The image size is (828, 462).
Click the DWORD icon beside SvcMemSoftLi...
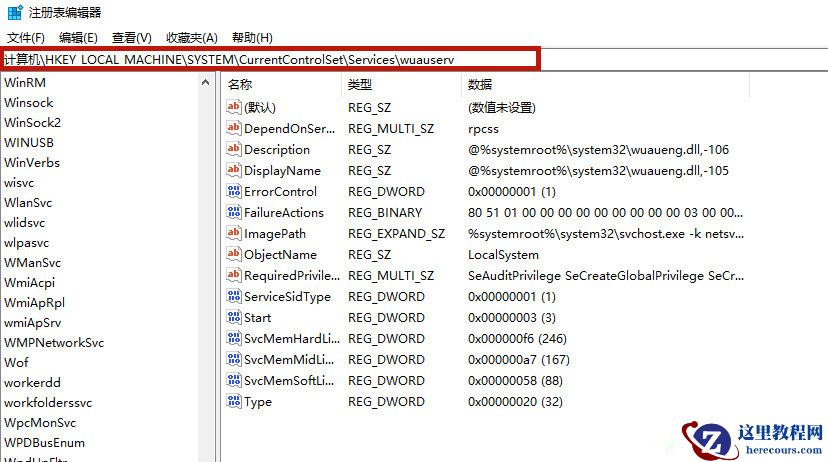(x=233, y=380)
